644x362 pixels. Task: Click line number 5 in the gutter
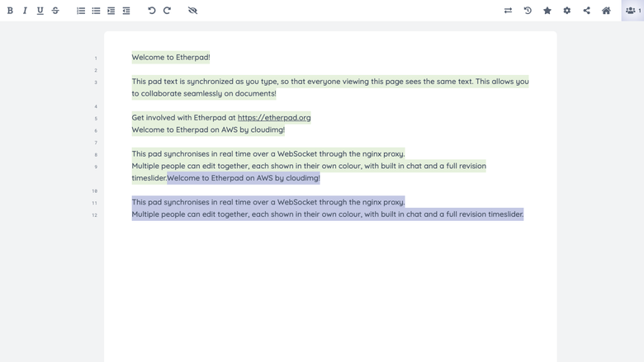point(96,119)
